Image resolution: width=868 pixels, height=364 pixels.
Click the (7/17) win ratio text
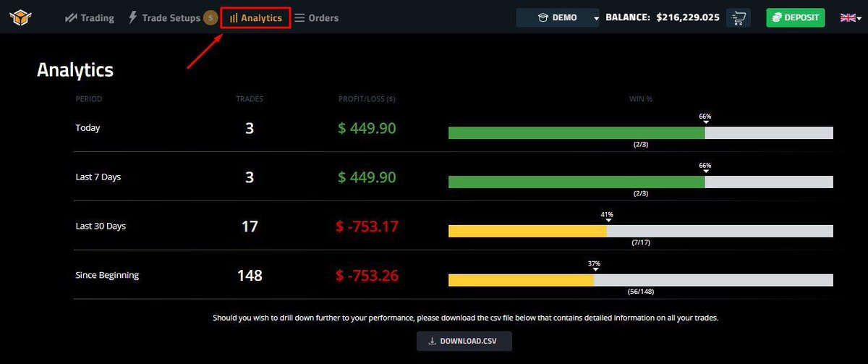641,242
